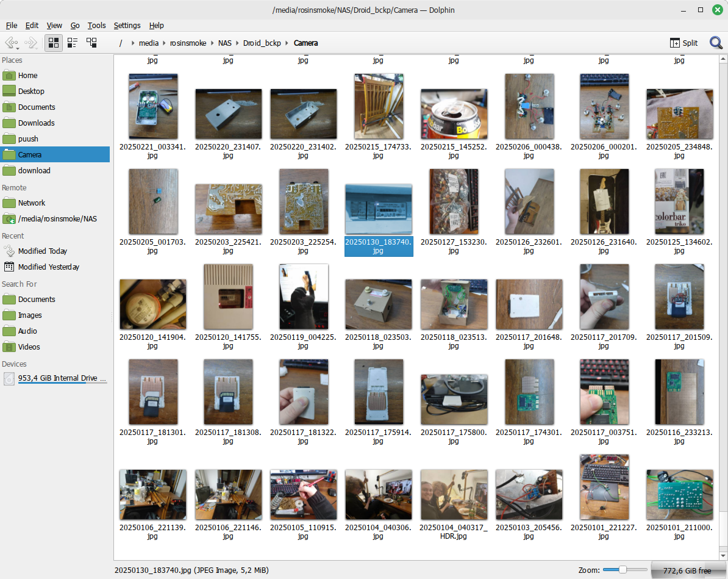728x579 pixels.
Task: Open the Go menu
Action: coord(75,26)
